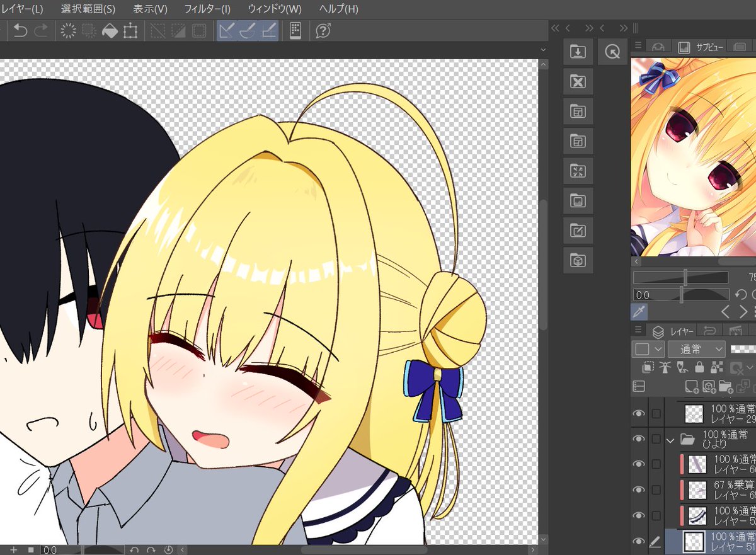
Task: Toggle Snap to Grid
Action: point(268,30)
